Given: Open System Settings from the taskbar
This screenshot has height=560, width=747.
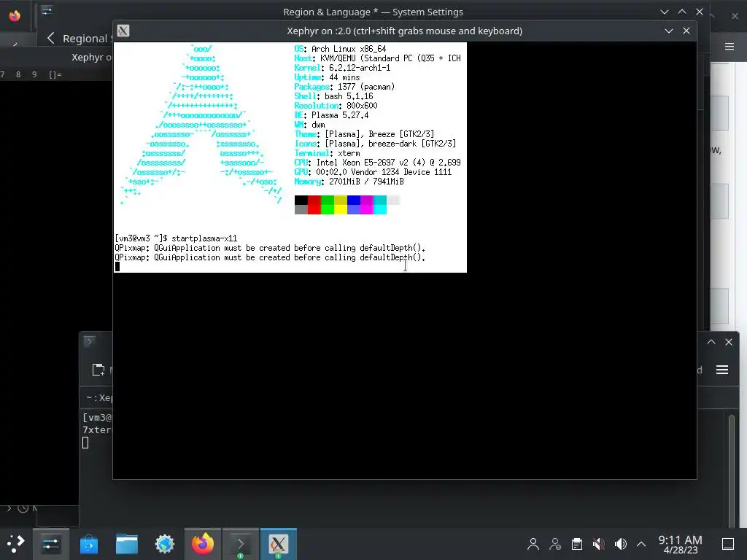Looking at the screenshot, I should tap(50, 543).
